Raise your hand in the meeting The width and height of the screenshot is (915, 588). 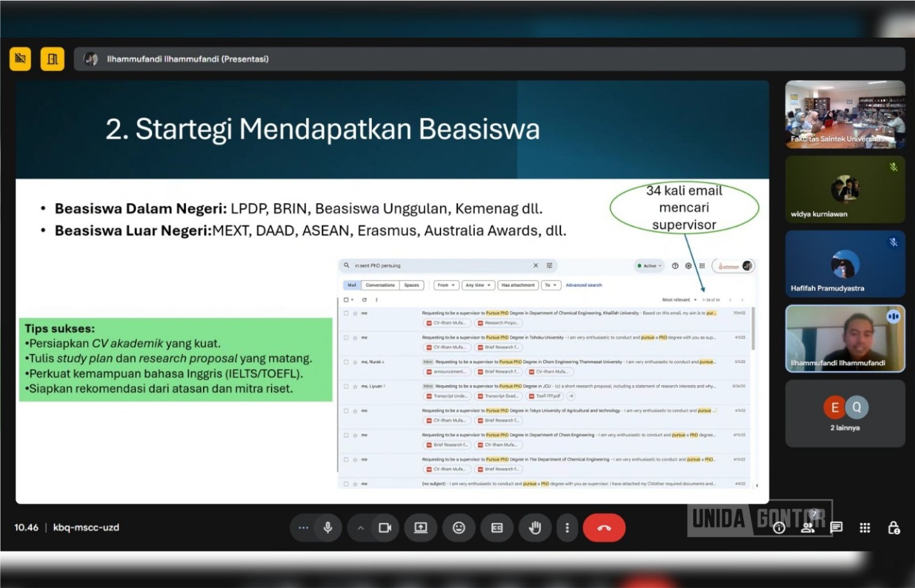click(534, 527)
